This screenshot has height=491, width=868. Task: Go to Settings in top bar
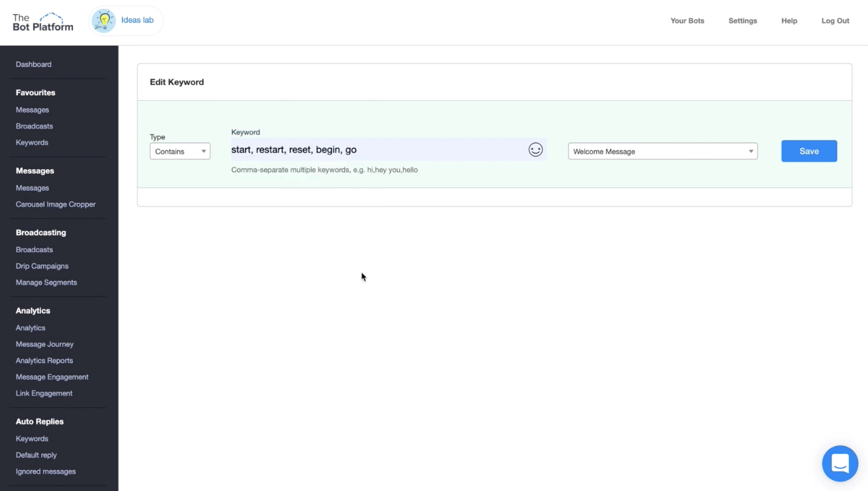pyautogui.click(x=743, y=21)
